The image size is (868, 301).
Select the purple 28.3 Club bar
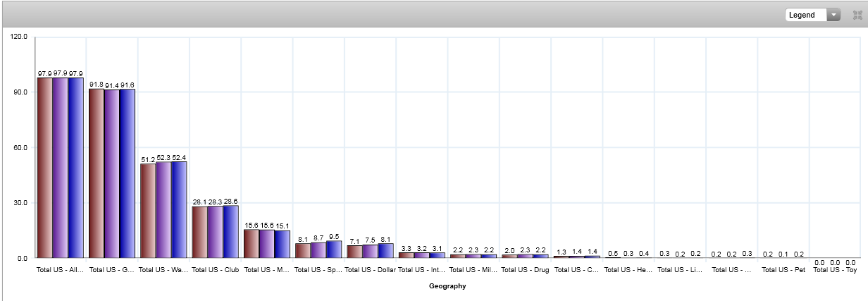point(216,232)
